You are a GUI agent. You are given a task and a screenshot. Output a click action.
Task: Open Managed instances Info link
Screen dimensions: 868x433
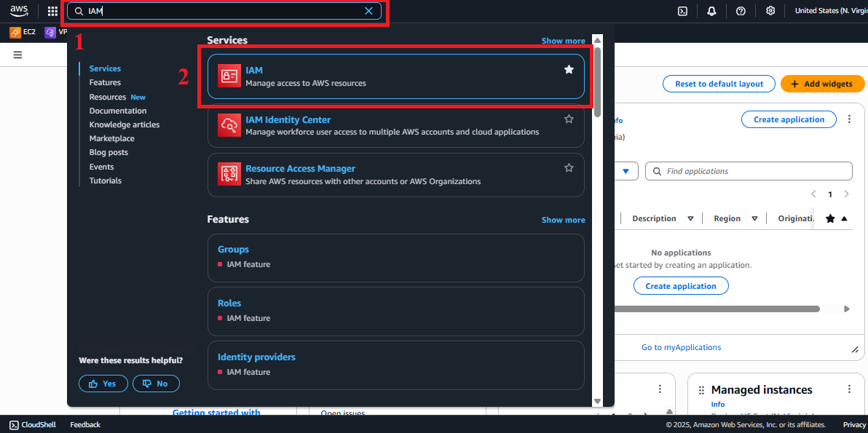(x=717, y=404)
